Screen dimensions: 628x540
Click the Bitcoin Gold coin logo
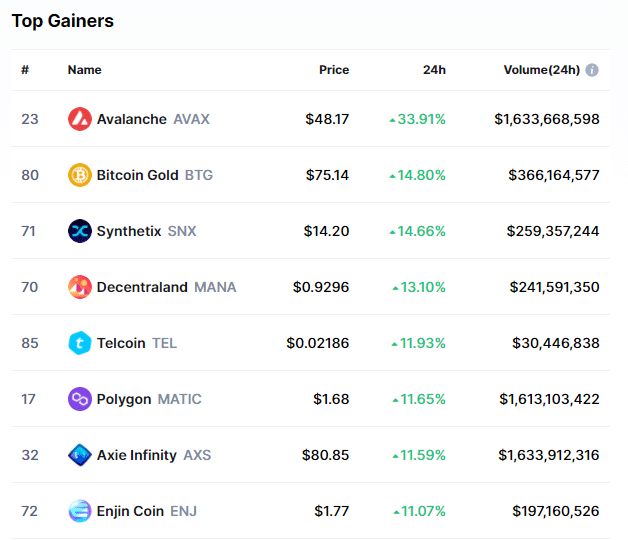point(80,175)
